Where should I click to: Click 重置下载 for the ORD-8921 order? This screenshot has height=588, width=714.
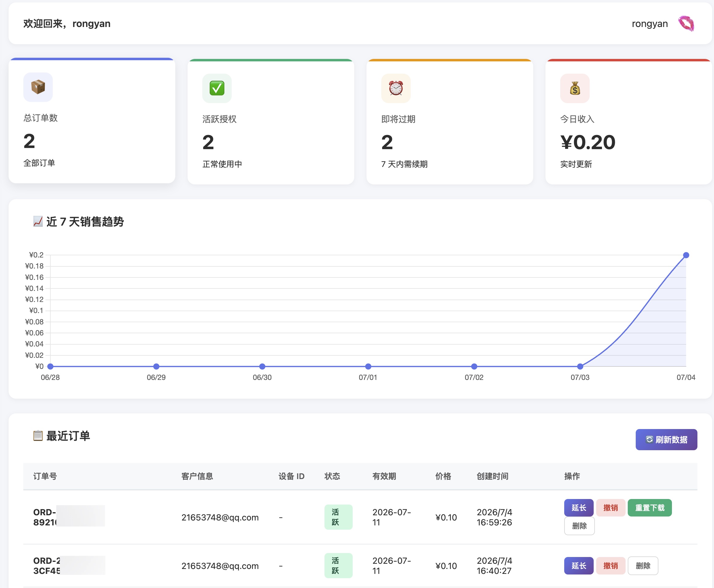coord(650,507)
